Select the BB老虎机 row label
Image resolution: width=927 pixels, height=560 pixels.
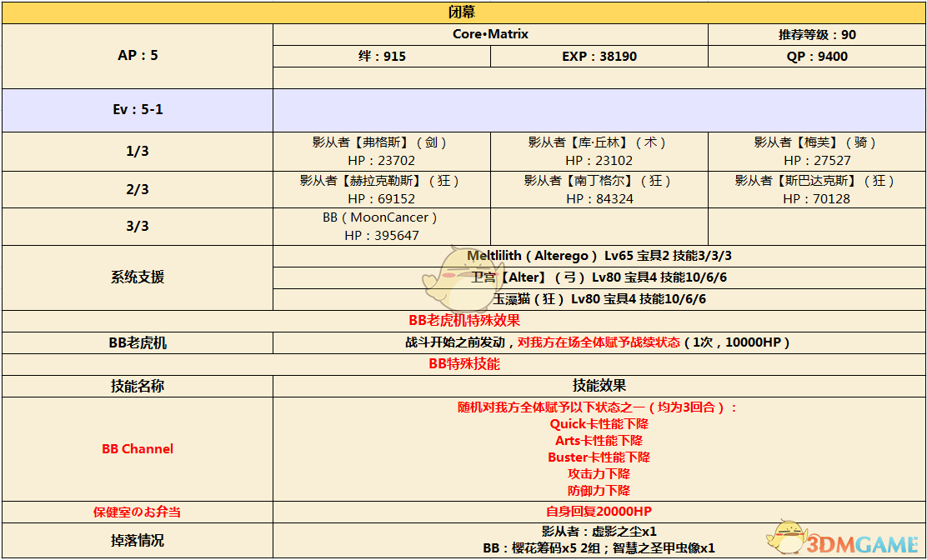point(138,342)
